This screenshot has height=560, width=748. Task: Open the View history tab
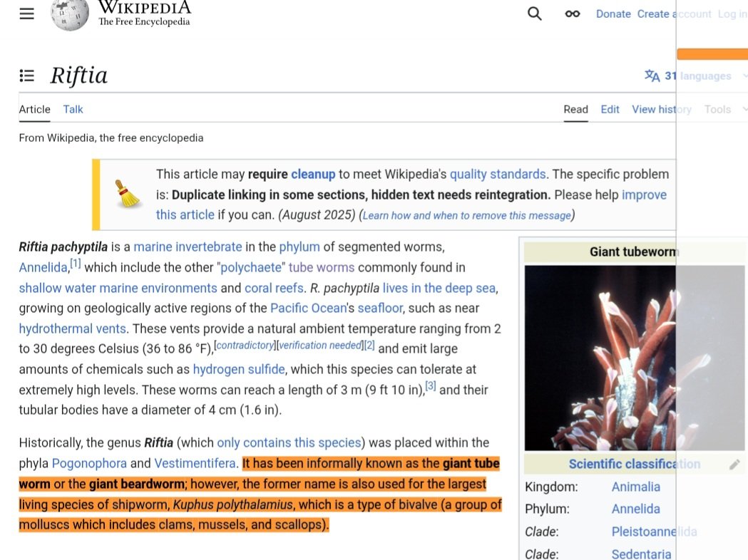click(661, 109)
